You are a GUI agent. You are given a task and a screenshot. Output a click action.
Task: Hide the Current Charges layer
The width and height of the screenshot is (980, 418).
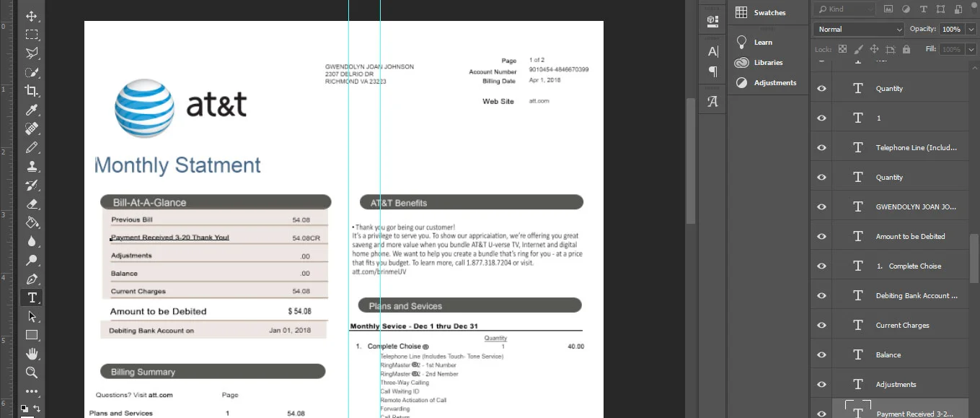coord(821,325)
